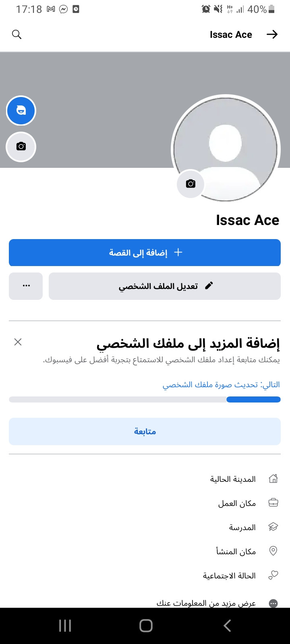The width and height of the screenshot is (290, 644).
Task: Open the search magnifier icon
Action: (x=17, y=35)
